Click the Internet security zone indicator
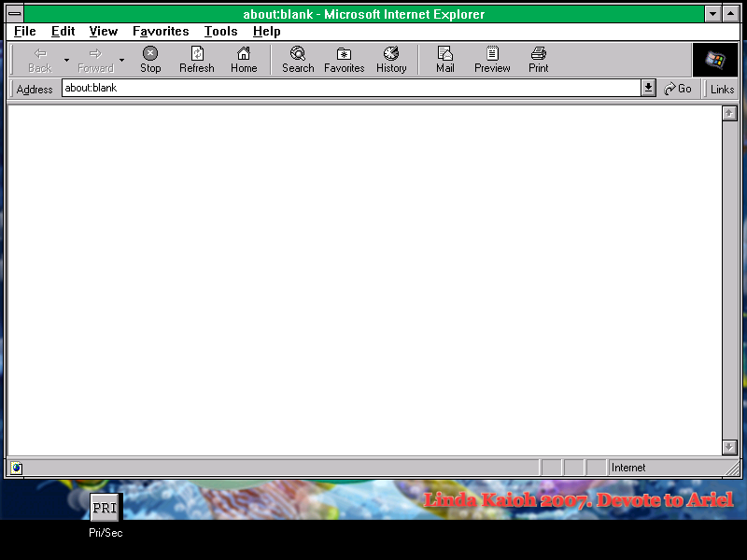The width and height of the screenshot is (747, 560). (x=666, y=469)
